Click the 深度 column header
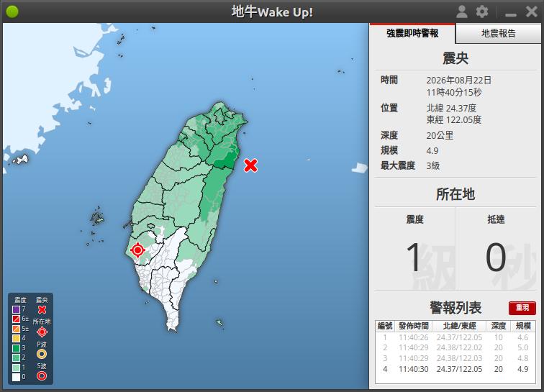Screen dimensions: 544x392 pos(499,326)
